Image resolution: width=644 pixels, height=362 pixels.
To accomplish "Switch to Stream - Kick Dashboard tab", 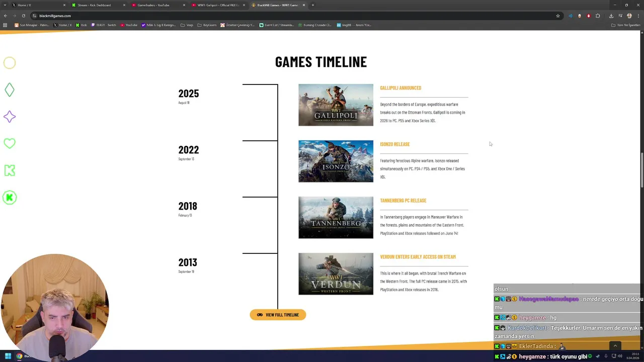I will tap(98, 5).
